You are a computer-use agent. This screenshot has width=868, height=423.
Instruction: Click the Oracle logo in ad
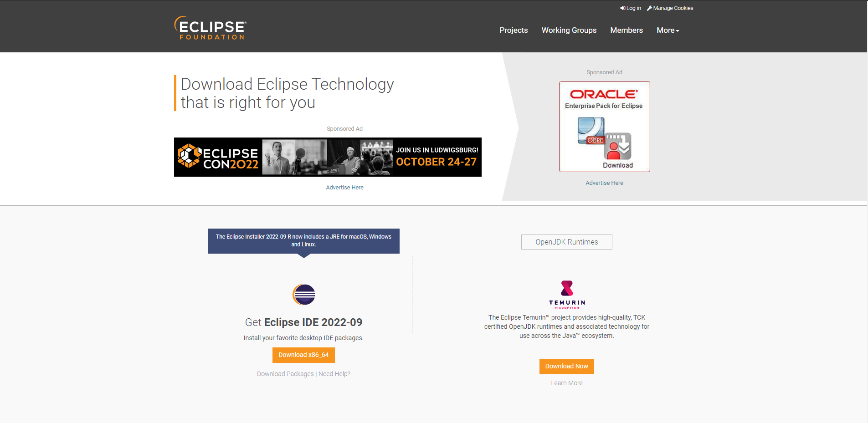click(604, 94)
